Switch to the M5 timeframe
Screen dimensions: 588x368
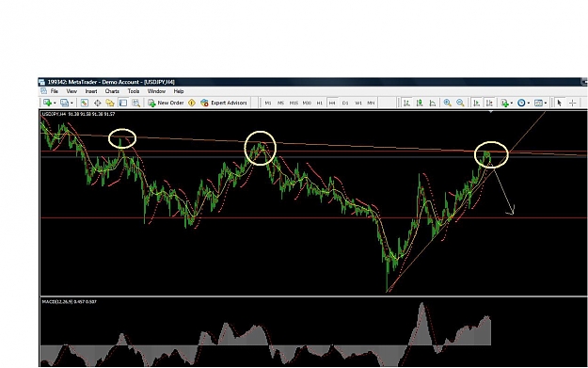pyautogui.click(x=280, y=103)
